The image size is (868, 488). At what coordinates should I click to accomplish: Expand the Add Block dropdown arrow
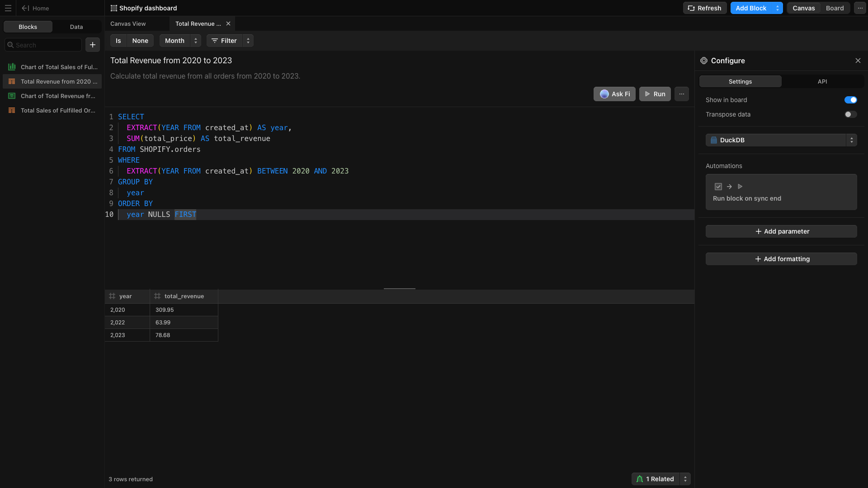(778, 8)
